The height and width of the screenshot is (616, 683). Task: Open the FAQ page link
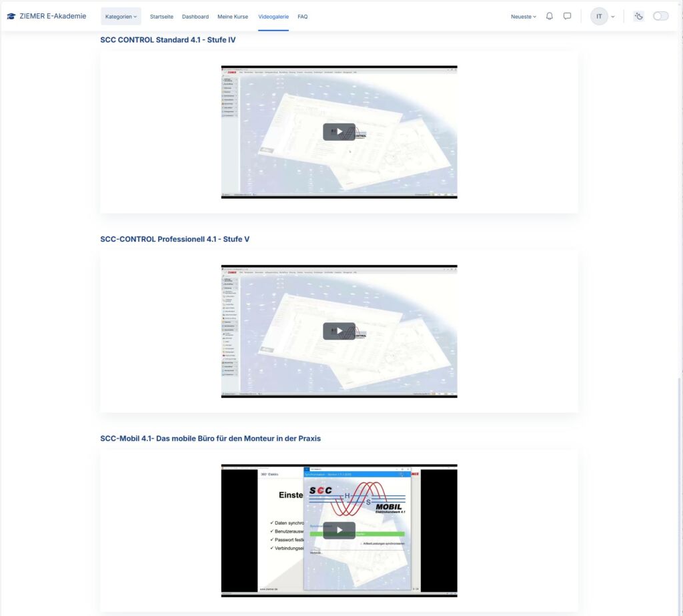(303, 17)
